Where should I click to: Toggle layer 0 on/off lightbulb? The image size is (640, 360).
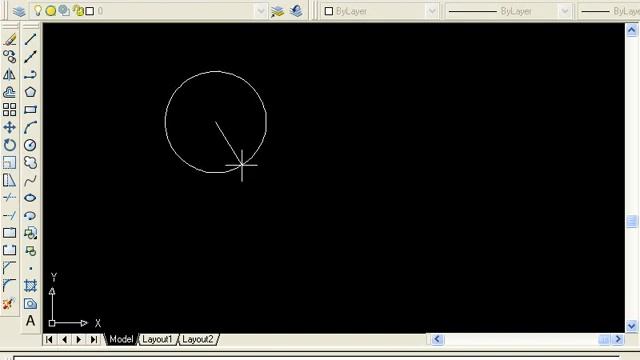tap(38, 11)
